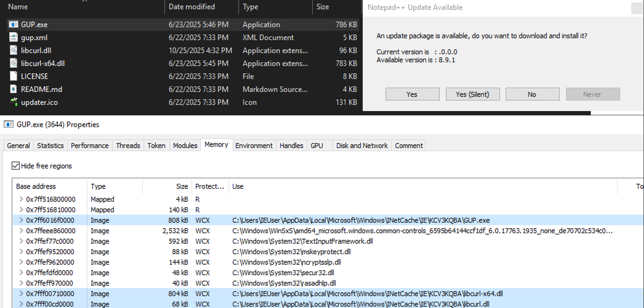Viewport: 644px width, 308px height.
Task: Click the GUP.exe application file icon
Action: click(14, 25)
